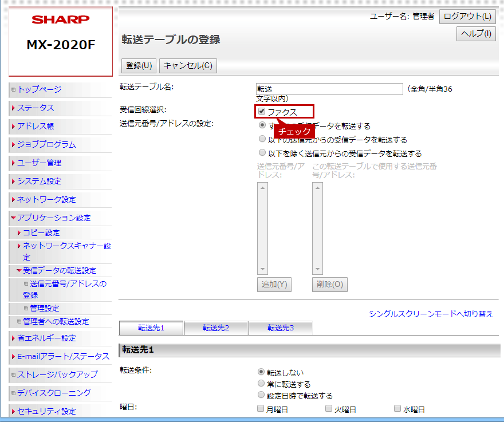This screenshot has width=504, height=422.
Task: Select 設定日時で転送する radio button
Action: (261, 395)
